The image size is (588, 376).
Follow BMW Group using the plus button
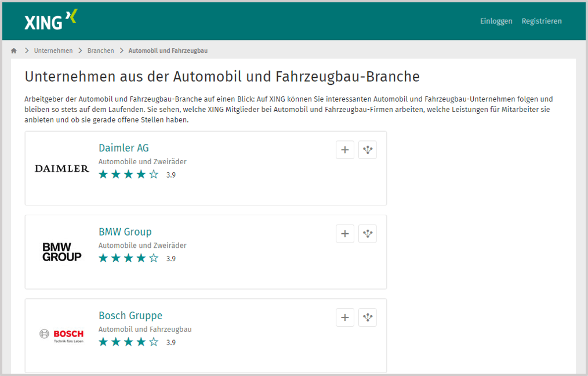pyautogui.click(x=344, y=233)
